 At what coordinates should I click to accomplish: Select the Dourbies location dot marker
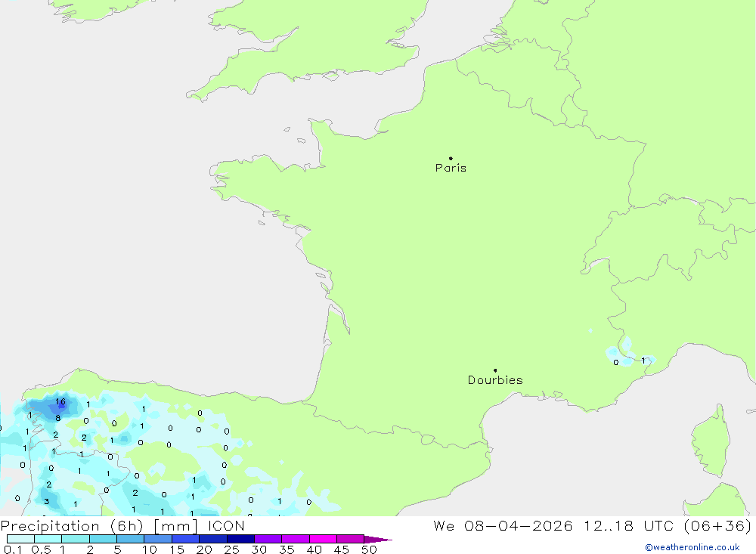(495, 370)
